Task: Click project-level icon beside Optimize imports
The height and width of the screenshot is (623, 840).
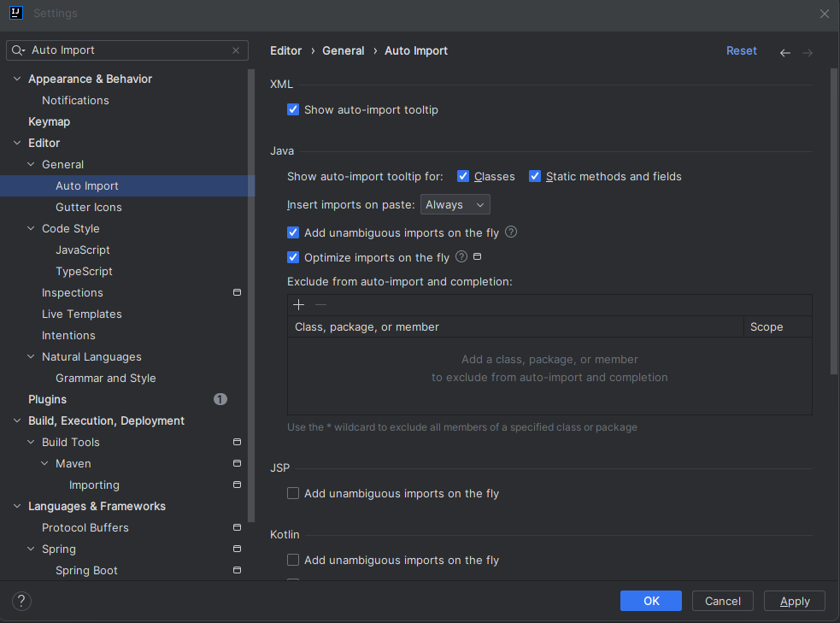Action: 478,256
